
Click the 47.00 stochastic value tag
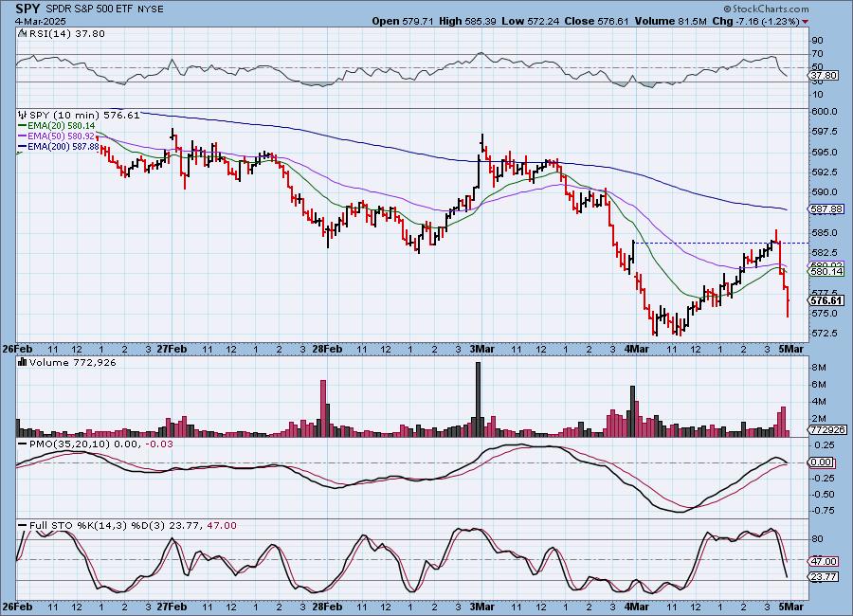825,561
